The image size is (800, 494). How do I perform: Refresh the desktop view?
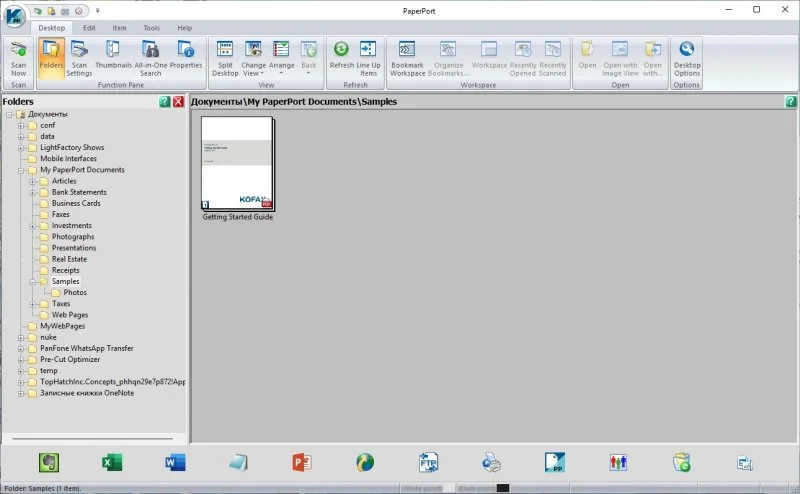pyautogui.click(x=341, y=55)
